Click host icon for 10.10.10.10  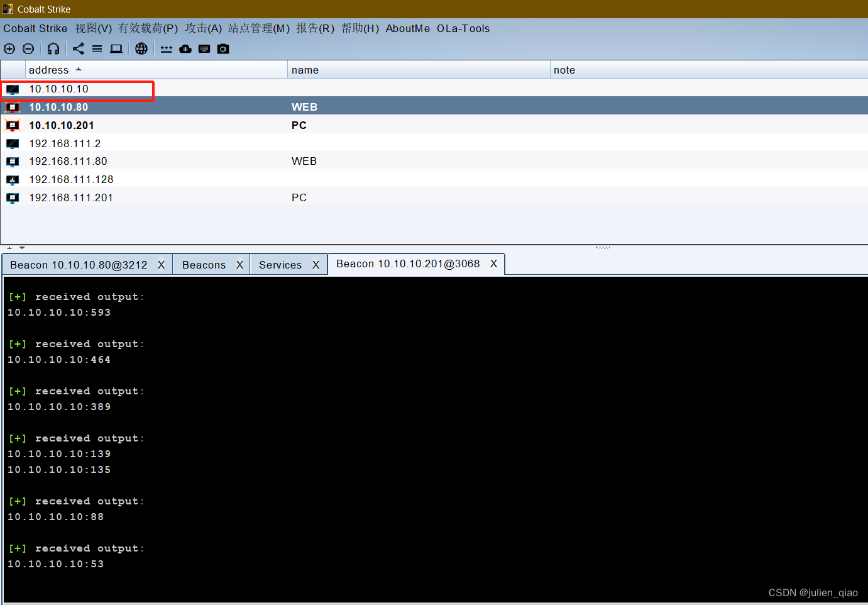pos(13,89)
